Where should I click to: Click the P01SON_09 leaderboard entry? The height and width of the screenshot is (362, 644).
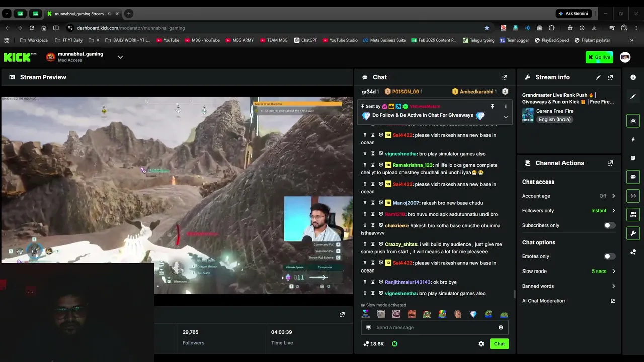tap(403, 92)
